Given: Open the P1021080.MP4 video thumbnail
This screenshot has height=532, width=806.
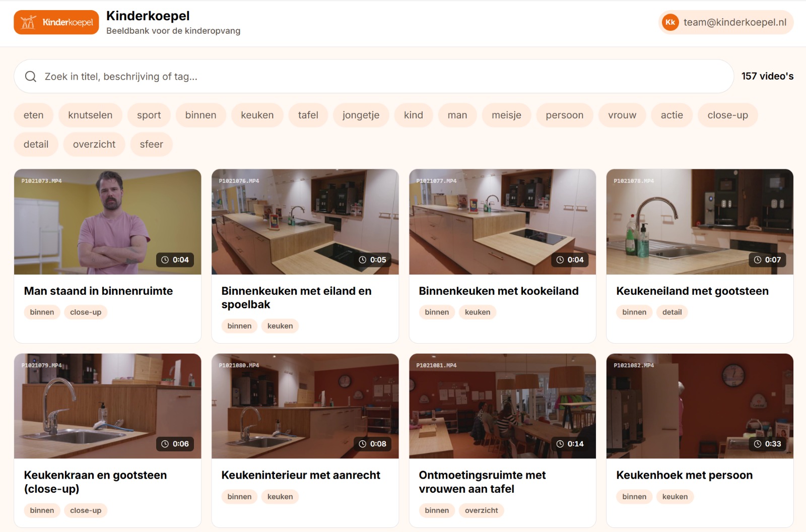Looking at the screenshot, I should click(x=305, y=406).
